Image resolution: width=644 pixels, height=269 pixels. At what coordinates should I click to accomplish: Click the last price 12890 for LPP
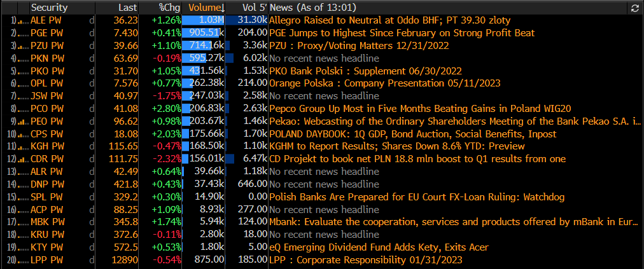click(125, 260)
